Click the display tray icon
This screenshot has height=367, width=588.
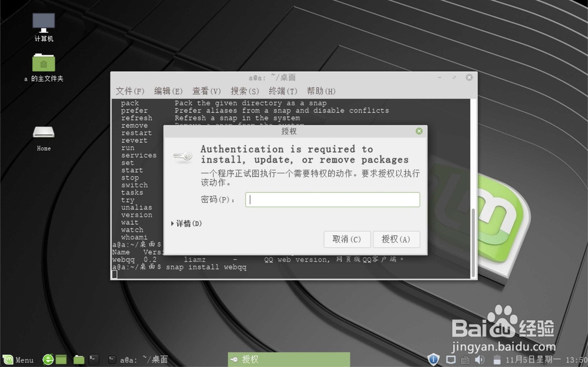coord(451,360)
